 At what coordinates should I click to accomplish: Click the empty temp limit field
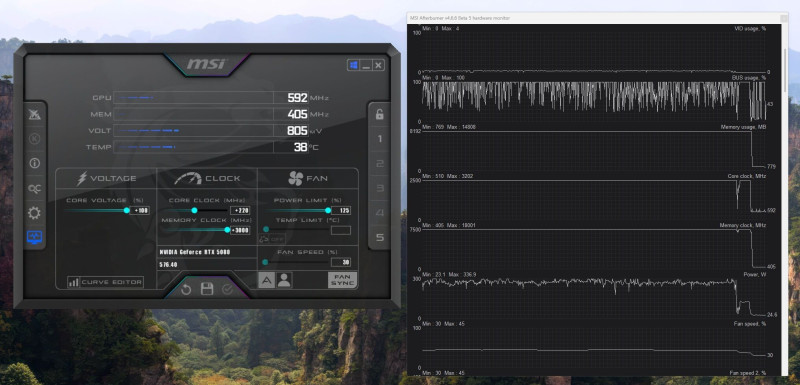tap(341, 230)
